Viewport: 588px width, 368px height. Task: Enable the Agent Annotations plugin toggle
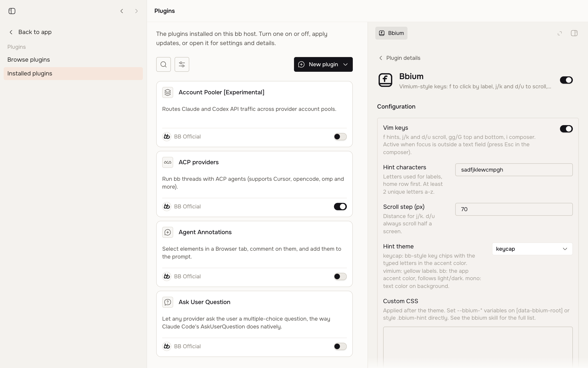click(340, 276)
